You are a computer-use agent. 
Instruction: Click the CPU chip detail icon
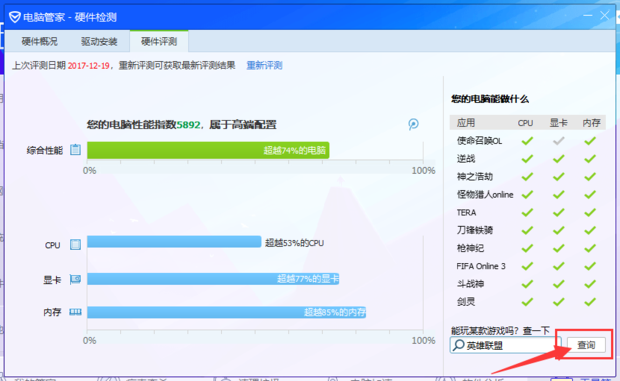[x=76, y=244]
